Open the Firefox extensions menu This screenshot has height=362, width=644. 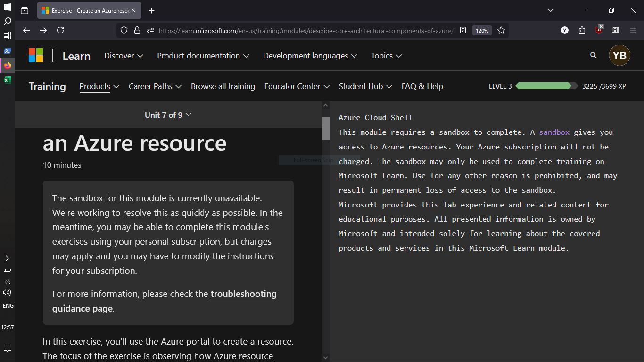tap(582, 30)
